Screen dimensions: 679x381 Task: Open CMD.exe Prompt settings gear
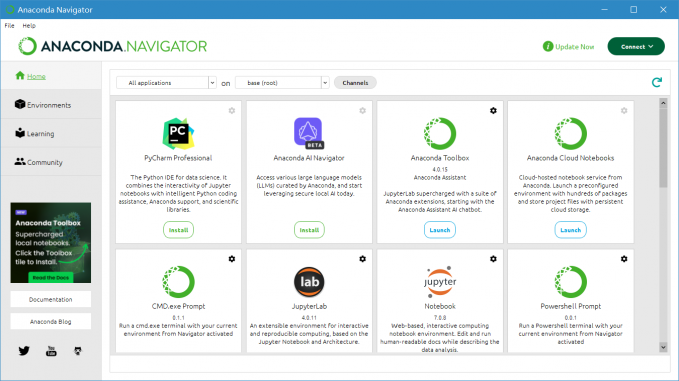pos(232,259)
